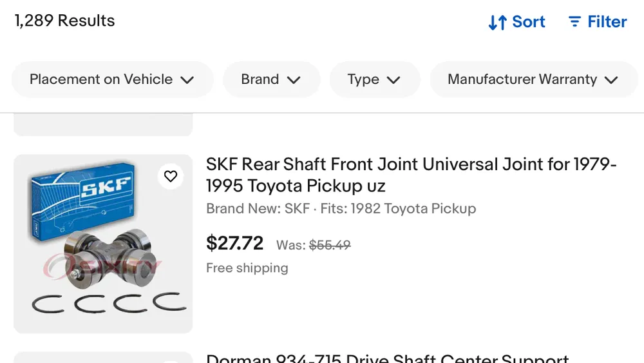The width and height of the screenshot is (644, 363).
Task: Expand the Placement on Vehicle chevron
Action: (187, 80)
